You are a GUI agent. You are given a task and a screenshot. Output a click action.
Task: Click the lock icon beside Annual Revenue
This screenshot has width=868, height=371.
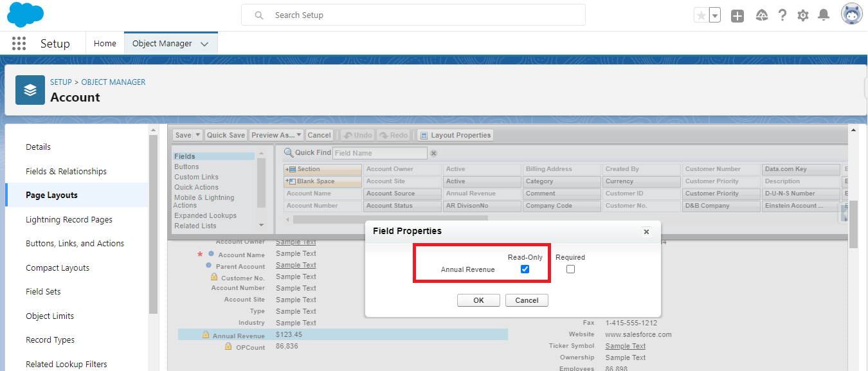pos(206,335)
